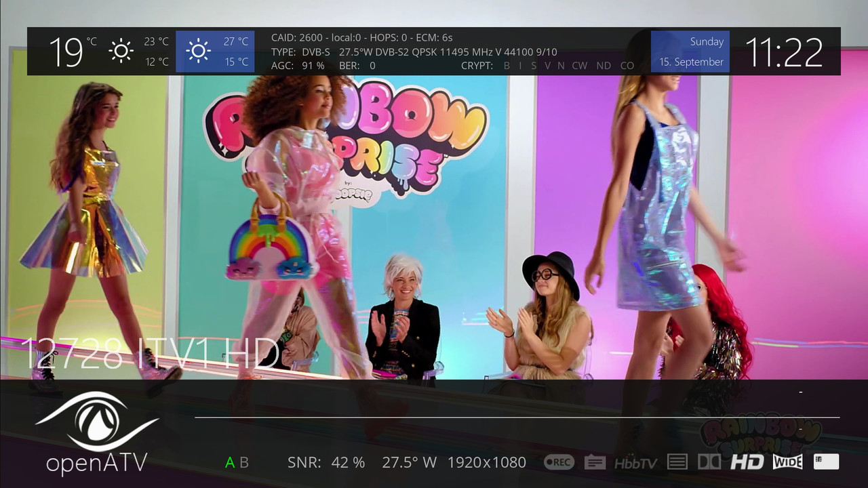This screenshot has height=488, width=868.
Task: Click the '1920x1080' resolution text
Action: coord(487,462)
